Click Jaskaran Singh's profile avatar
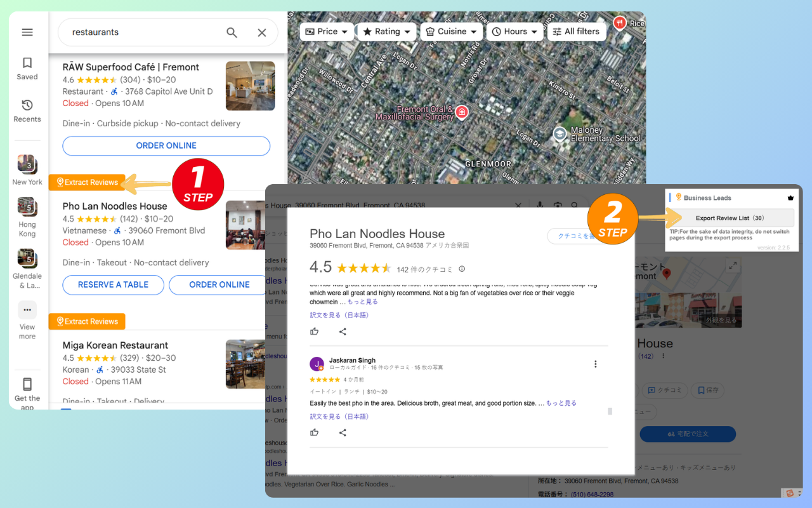The image size is (812, 508). point(317,364)
